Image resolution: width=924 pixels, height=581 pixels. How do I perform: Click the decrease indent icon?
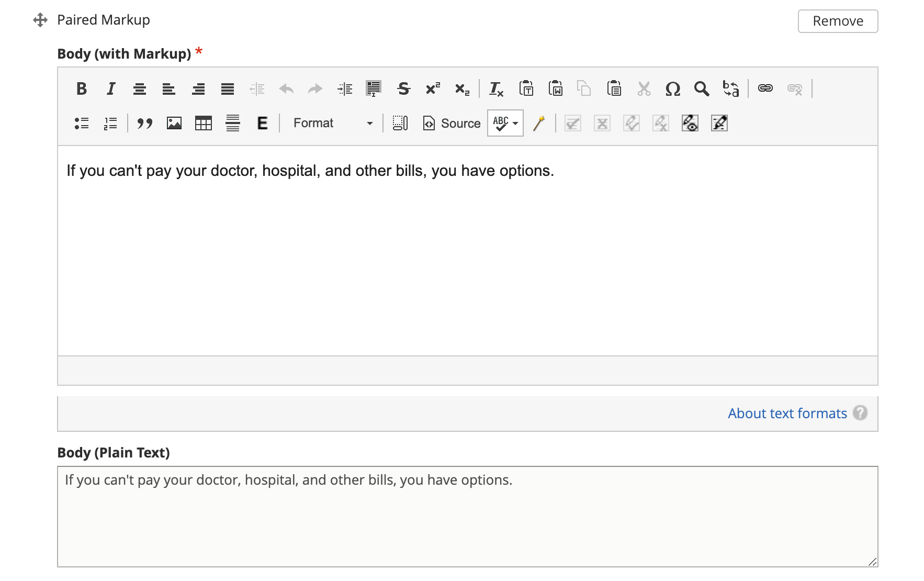tap(257, 88)
